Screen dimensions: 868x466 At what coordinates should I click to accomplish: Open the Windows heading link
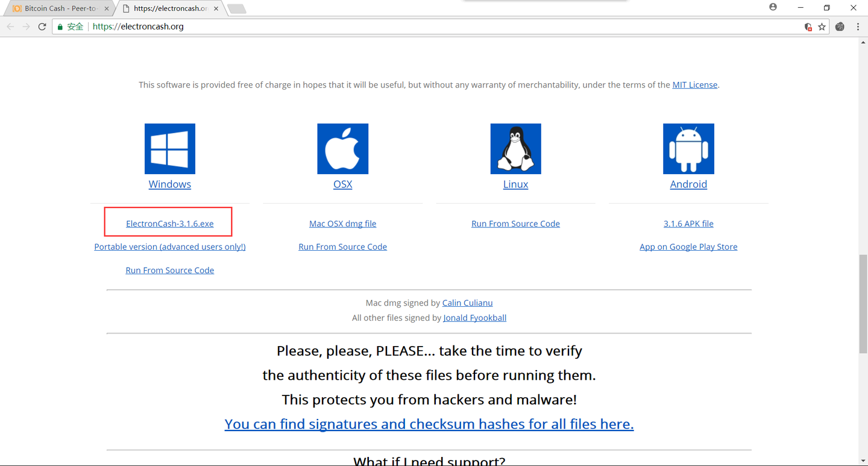click(x=170, y=184)
